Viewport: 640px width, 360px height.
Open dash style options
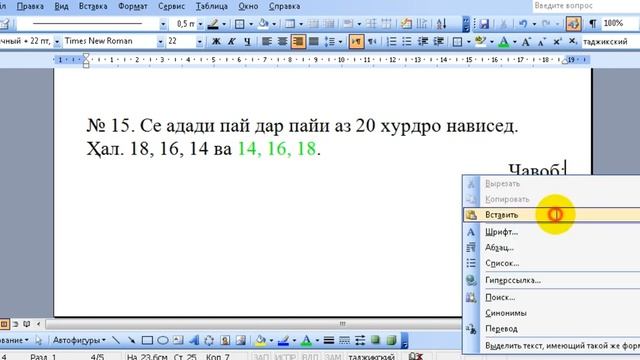tap(344, 340)
